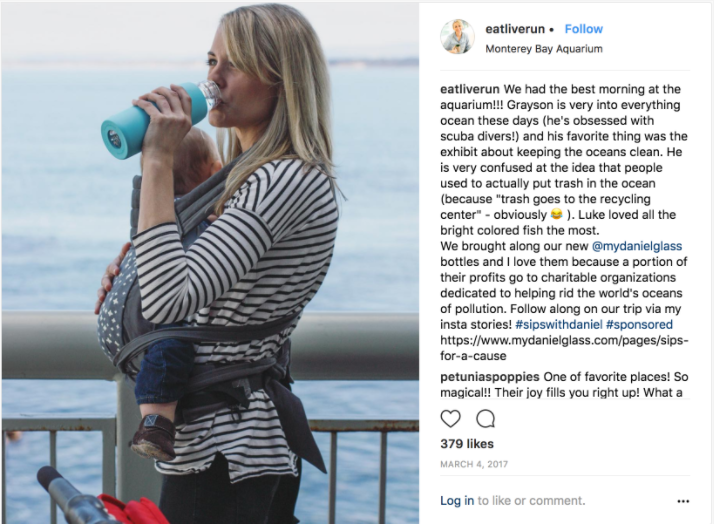
Task: Open the #sipswithdaniel hashtag
Action: point(559,325)
